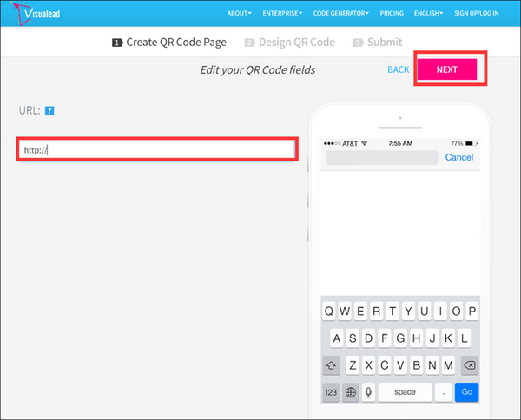The image size is (521, 420).
Task: Click the BACK link
Action: [398, 69]
